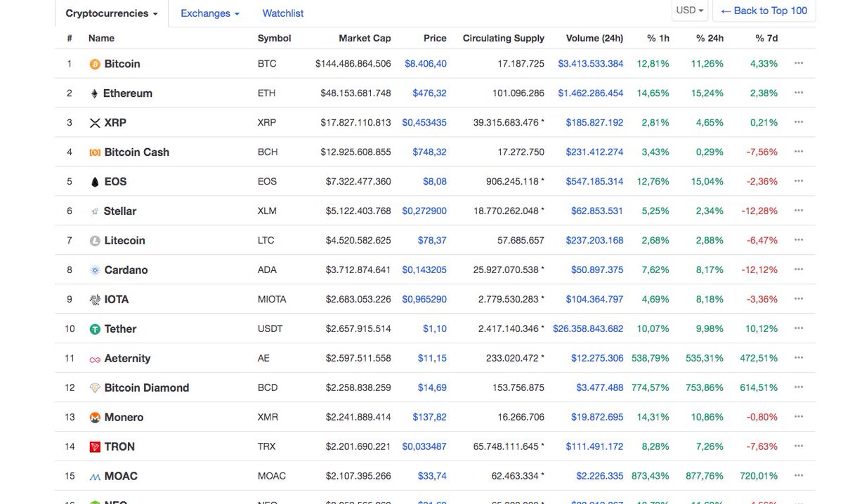Screen dimensions: 843x504
Task: Click the EOS logo icon
Action: click(x=95, y=182)
